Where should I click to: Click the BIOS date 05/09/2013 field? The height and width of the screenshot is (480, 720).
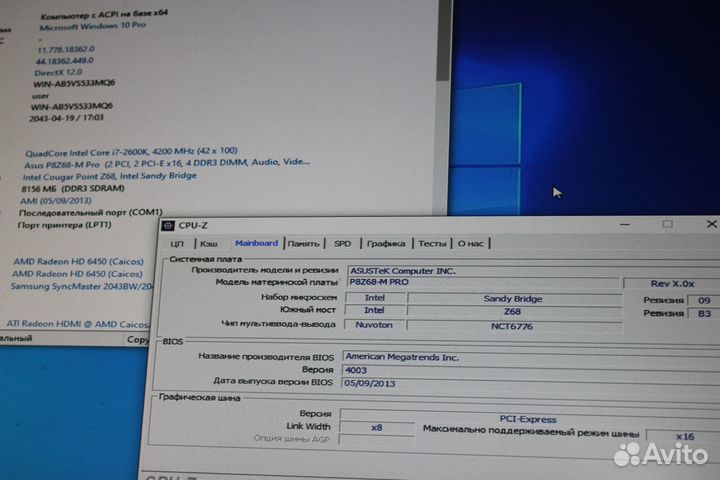(x=530, y=383)
